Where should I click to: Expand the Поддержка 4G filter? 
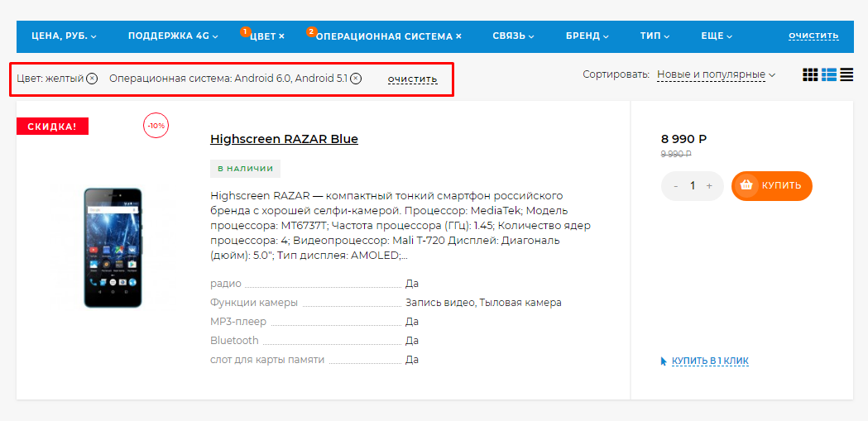(x=172, y=36)
